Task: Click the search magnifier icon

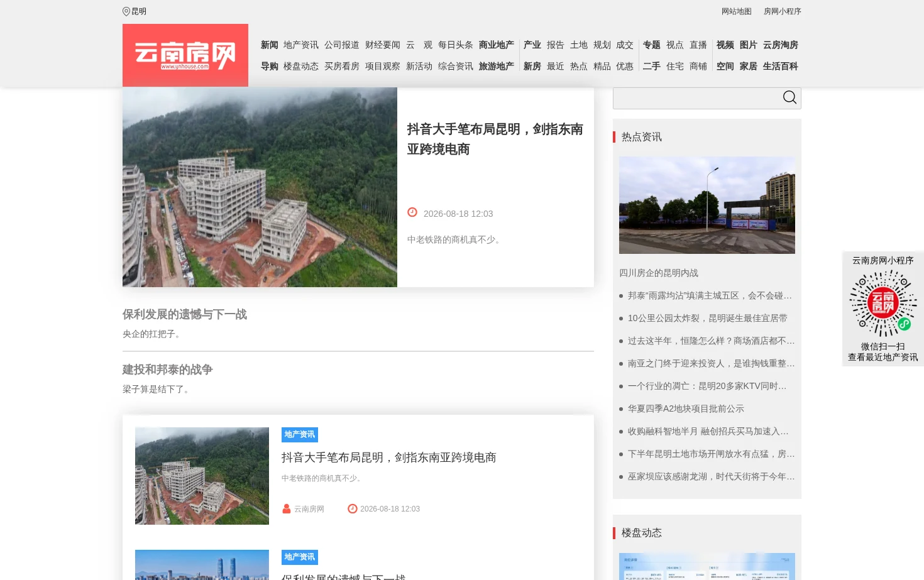Action: 789,97
